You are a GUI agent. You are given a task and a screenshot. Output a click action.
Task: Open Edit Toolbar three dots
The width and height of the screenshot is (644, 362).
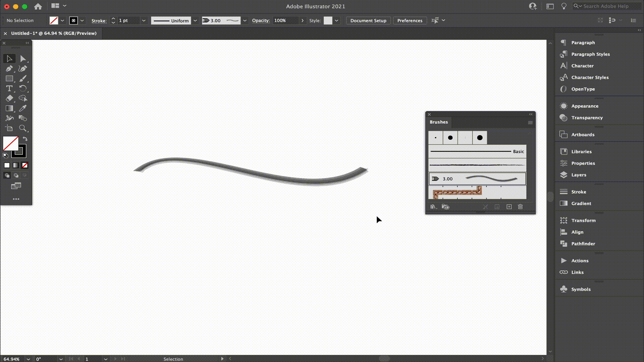click(x=16, y=199)
